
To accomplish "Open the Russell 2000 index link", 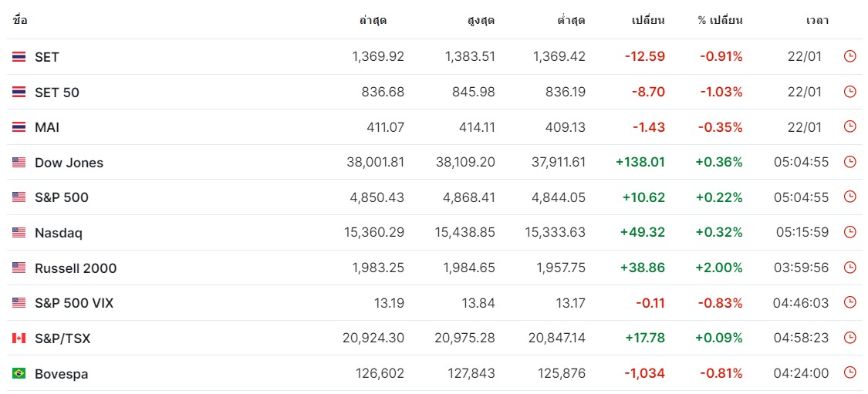I will 76,268.
